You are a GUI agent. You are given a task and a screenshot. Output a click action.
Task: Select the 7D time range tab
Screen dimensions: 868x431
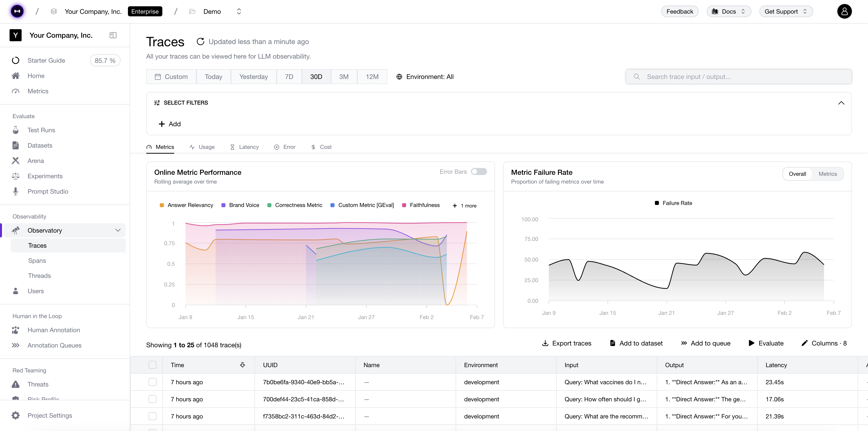click(289, 77)
